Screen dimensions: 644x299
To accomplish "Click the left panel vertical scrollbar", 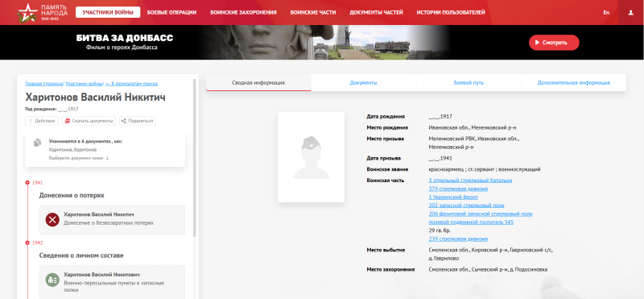I will click(195, 157).
